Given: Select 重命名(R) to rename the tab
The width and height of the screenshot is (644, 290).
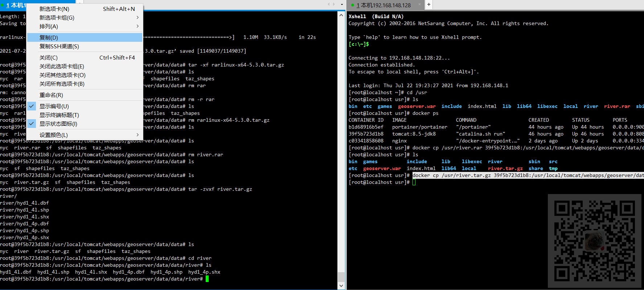Looking at the screenshot, I should [x=85, y=95].
